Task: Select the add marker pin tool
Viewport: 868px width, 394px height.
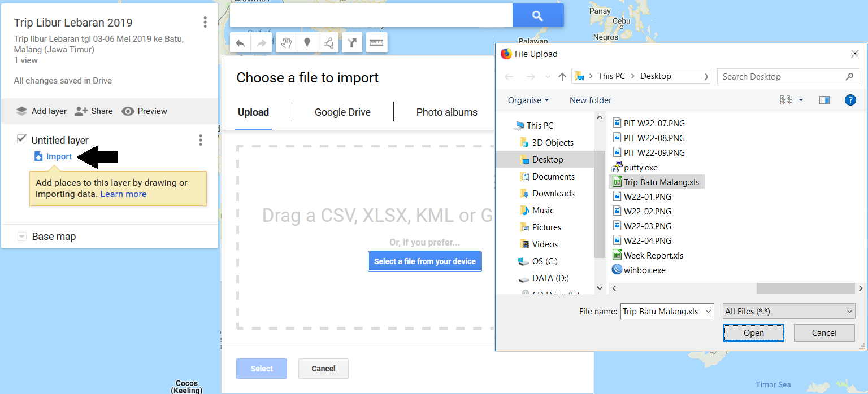Action: tap(307, 43)
